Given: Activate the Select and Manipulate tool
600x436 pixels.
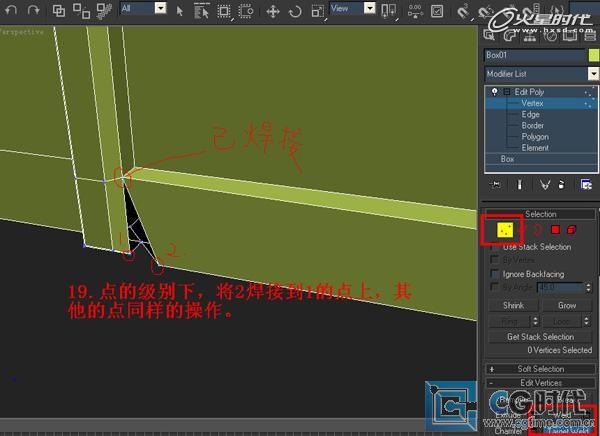Looking at the screenshot, I should 415,11.
